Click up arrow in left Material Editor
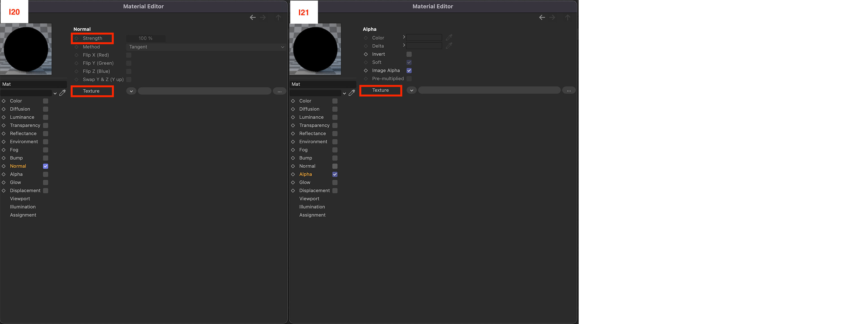 point(278,18)
